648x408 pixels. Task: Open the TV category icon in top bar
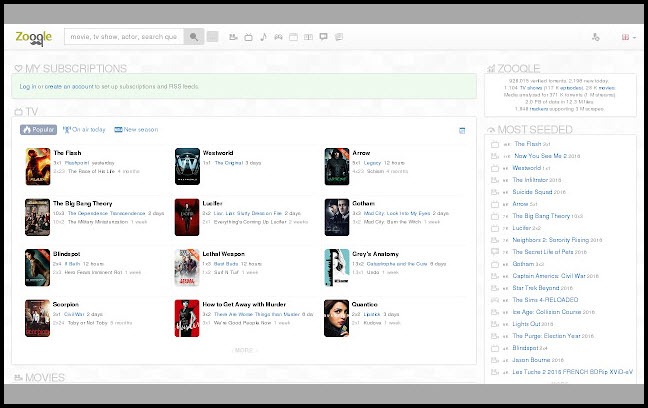point(247,37)
